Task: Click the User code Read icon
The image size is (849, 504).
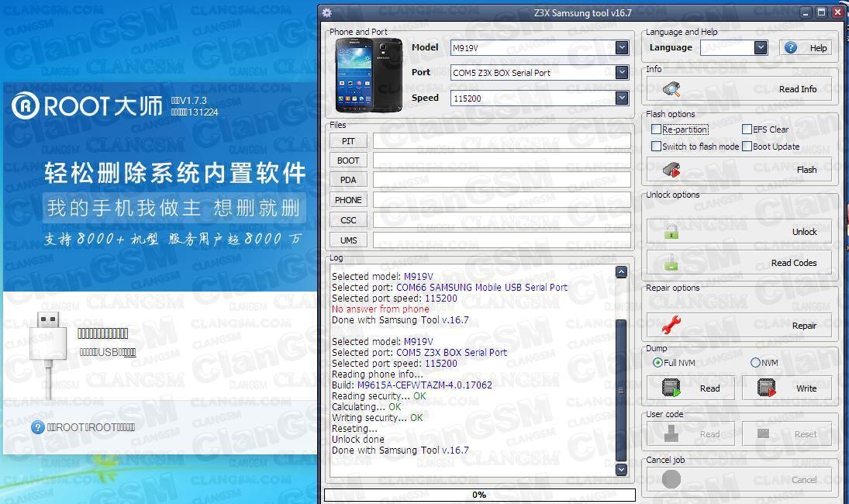Action: point(671,433)
